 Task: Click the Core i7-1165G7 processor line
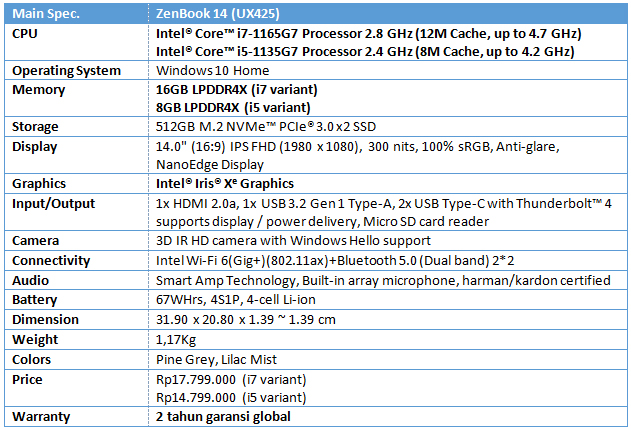368,33
